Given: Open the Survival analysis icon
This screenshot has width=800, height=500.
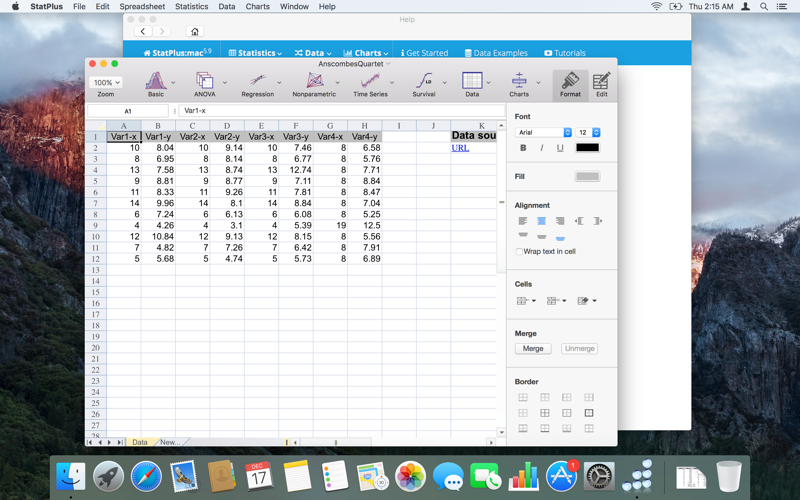Looking at the screenshot, I should pyautogui.click(x=424, y=81).
